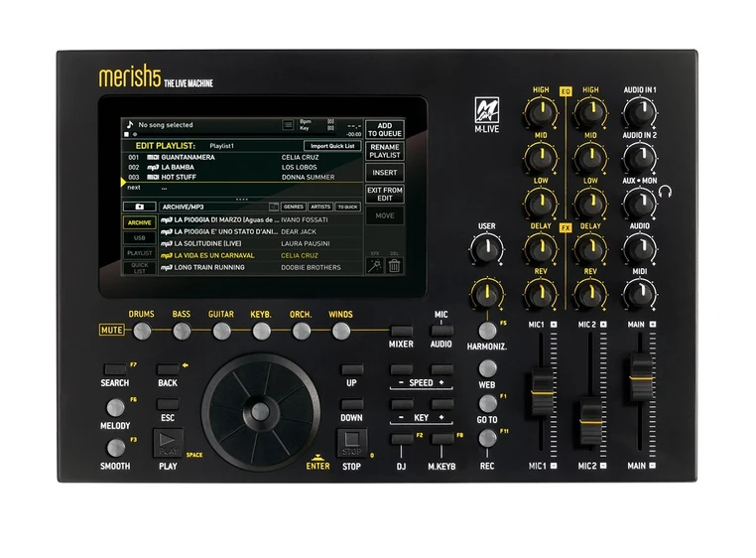Select the ARCHIVE source tab
This screenshot has width=756, height=558.
(x=139, y=222)
